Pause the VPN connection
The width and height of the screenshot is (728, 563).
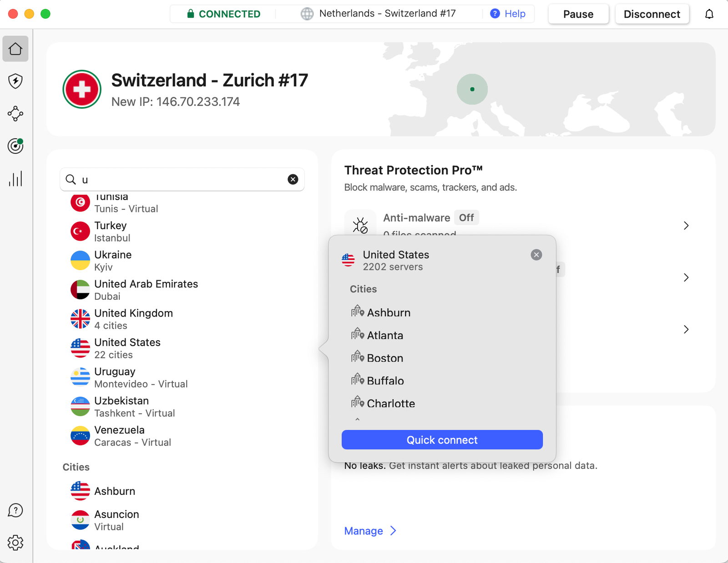click(578, 14)
